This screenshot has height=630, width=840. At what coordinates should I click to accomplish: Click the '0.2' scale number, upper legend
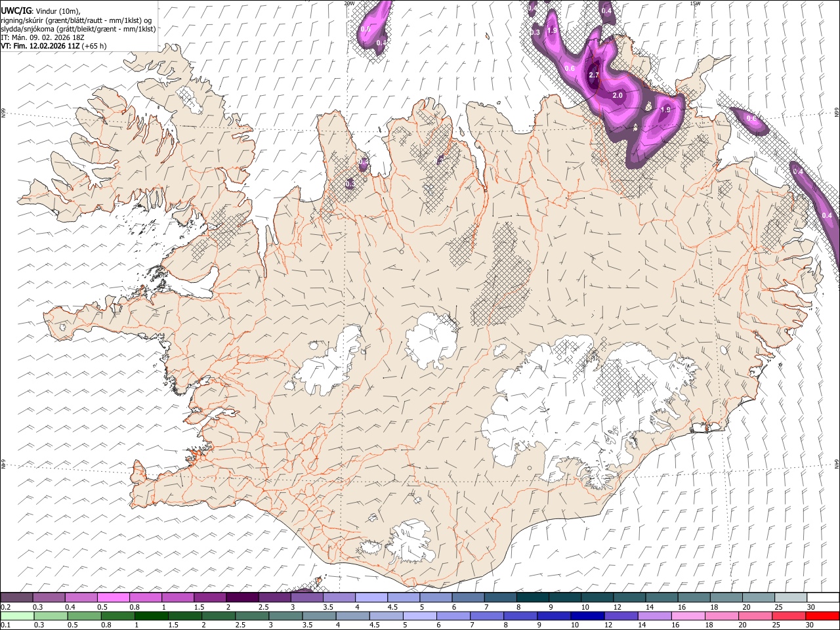(x=6, y=607)
